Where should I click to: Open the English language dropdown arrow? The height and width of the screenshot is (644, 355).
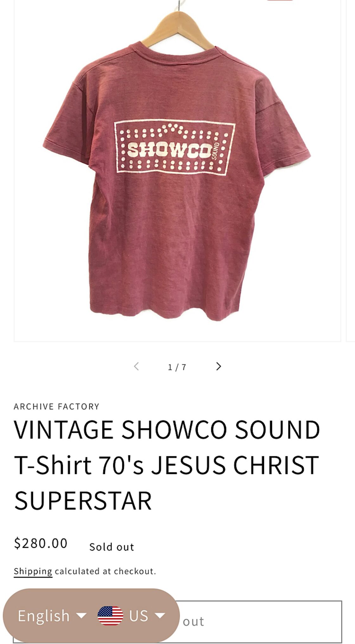point(81,615)
